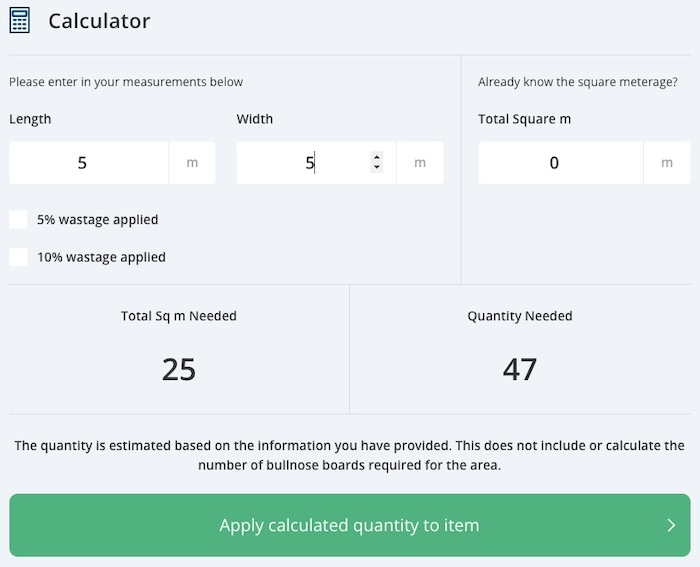
Task: Click the Total Sq m Needed value 25
Action: point(179,369)
